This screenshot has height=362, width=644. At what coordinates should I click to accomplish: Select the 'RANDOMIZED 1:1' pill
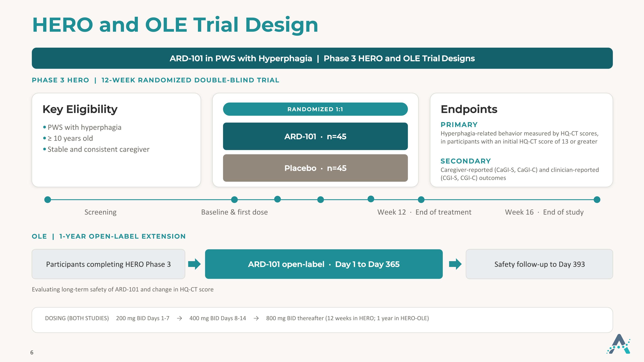[x=315, y=109]
